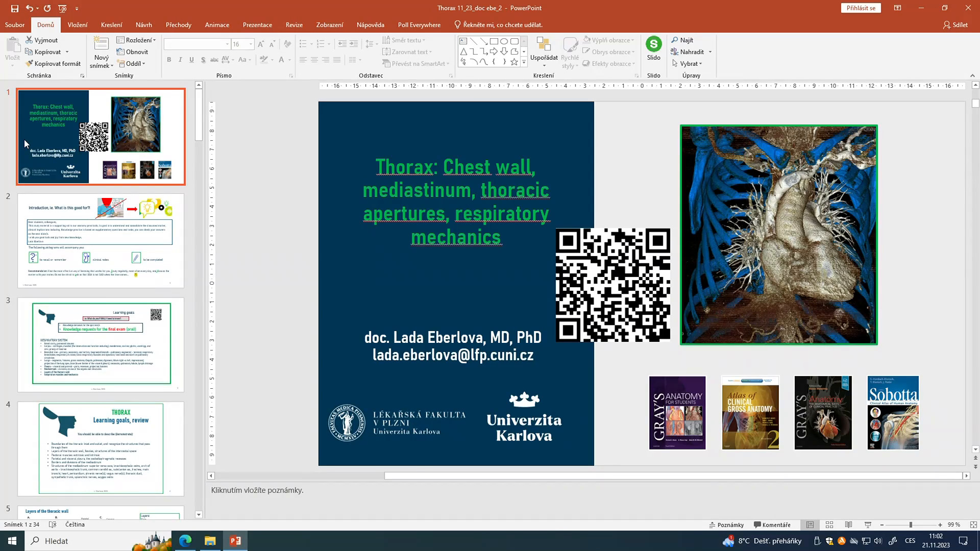
Task: Switch to Reading view icon
Action: [848, 524]
